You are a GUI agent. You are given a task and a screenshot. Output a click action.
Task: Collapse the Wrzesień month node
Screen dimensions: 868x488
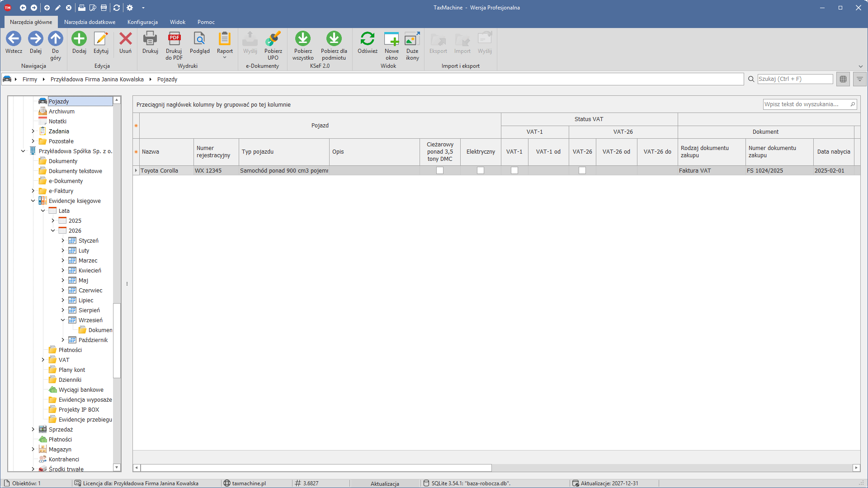63,320
